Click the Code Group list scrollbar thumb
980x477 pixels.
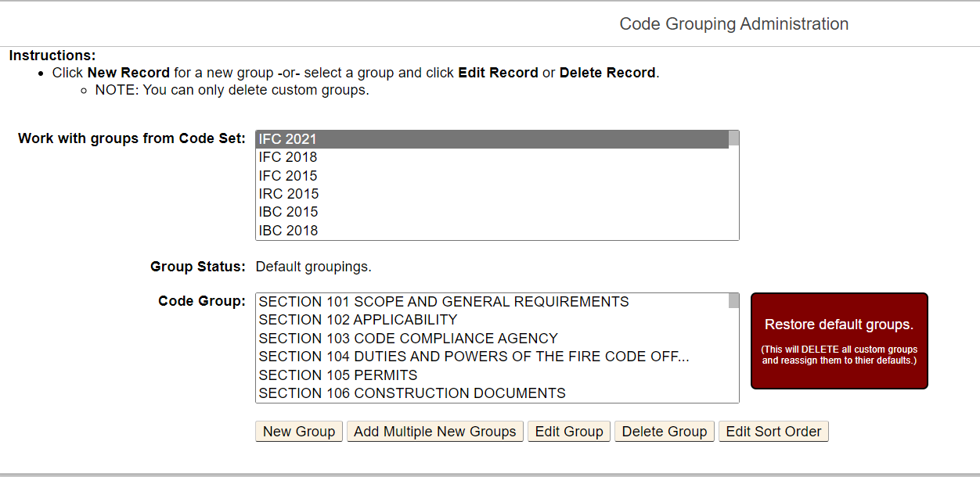(x=733, y=301)
